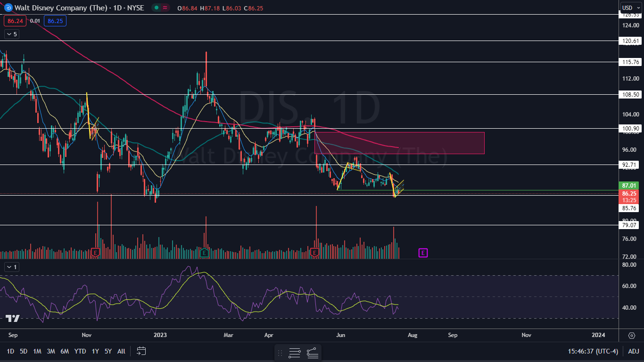Screen dimensions: 644x362
Task: Click the drawing toolbar drag handle
Action: pyautogui.click(x=281, y=352)
